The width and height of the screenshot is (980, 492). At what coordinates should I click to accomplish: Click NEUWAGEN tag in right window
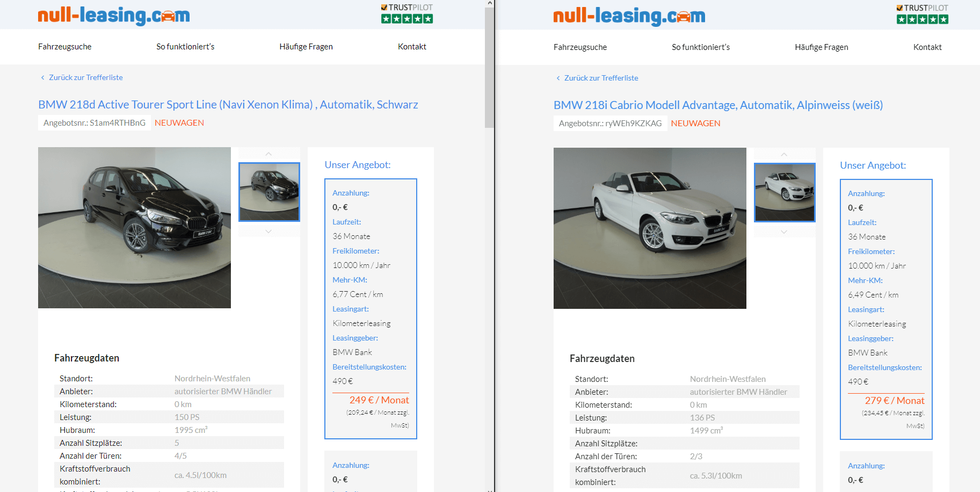tap(695, 124)
